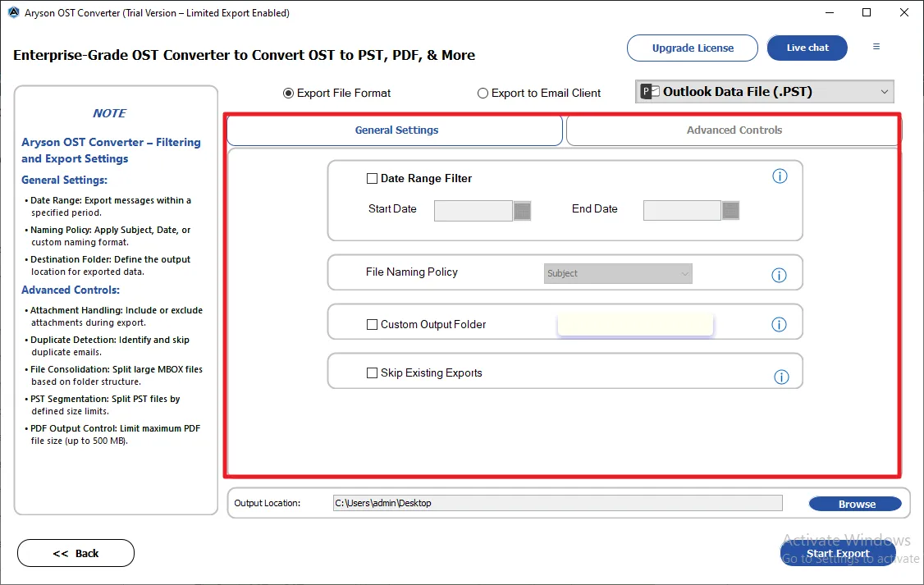Screen dimensions: 924x585
Task: Open info icon for Skip Existing Exports
Action: (x=781, y=377)
